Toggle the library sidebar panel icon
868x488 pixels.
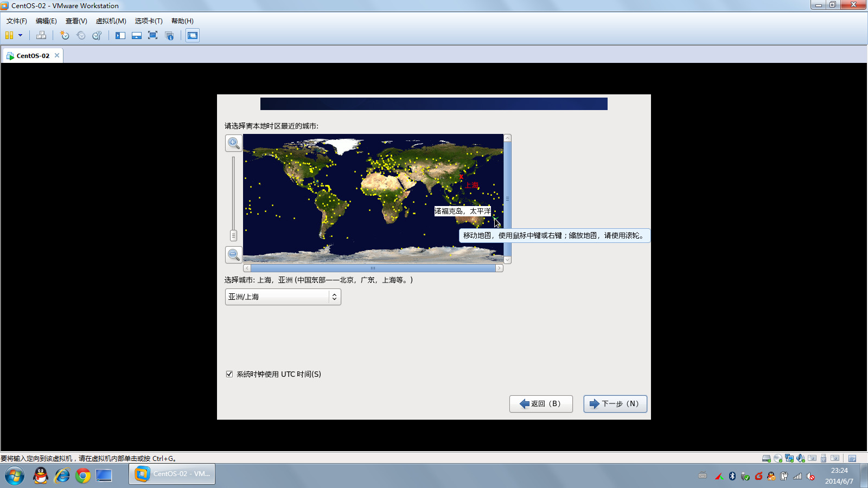pyautogui.click(x=120, y=35)
